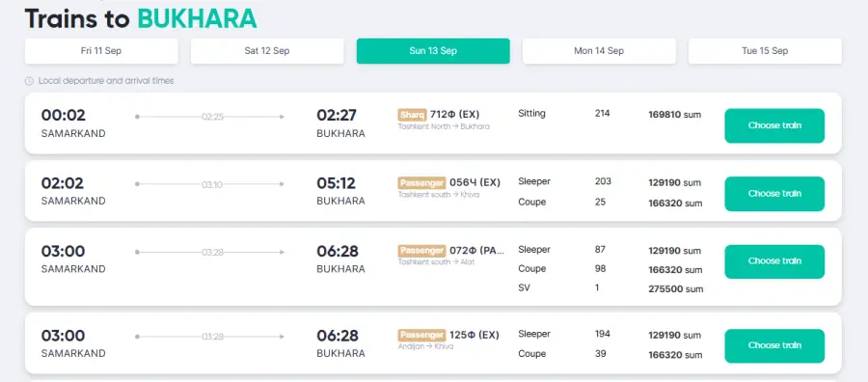This screenshot has width=868, height=382.
Task: Click seat count 39 for Coupe
Action: point(601,354)
